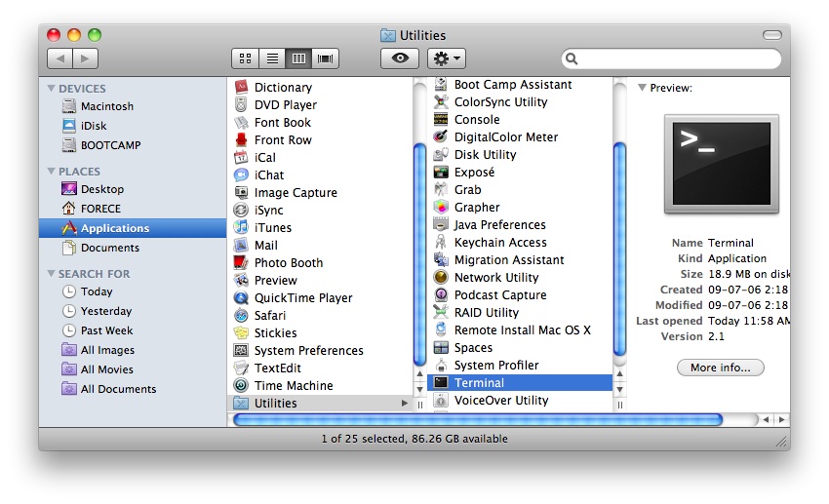The width and height of the screenshot is (829, 504).
Task: Open the Action gear dropdown menu
Action: [x=447, y=58]
